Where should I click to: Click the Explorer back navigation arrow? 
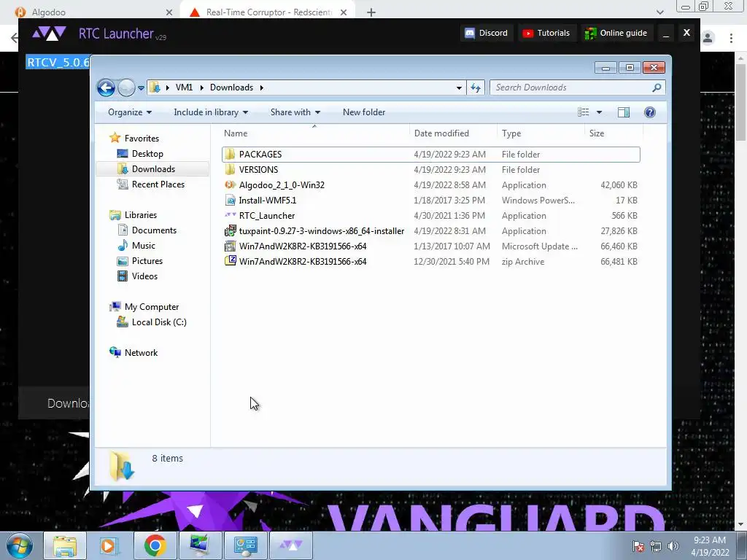point(106,87)
